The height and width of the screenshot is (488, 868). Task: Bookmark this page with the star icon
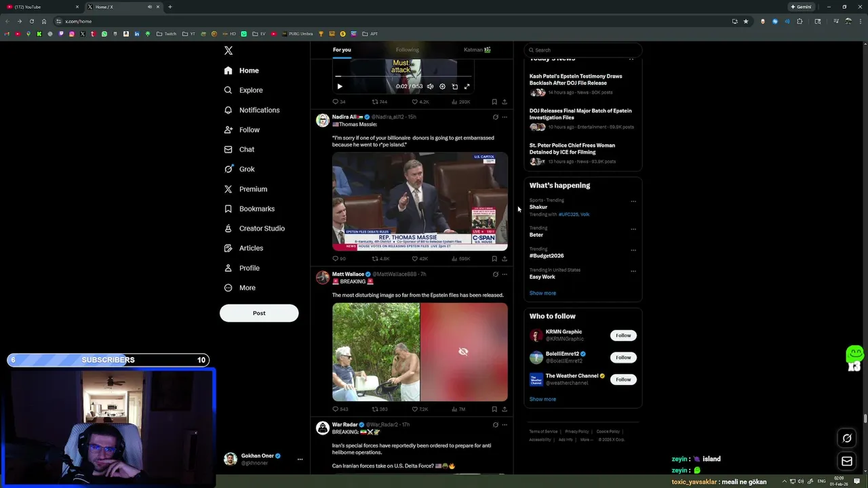coord(746,21)
